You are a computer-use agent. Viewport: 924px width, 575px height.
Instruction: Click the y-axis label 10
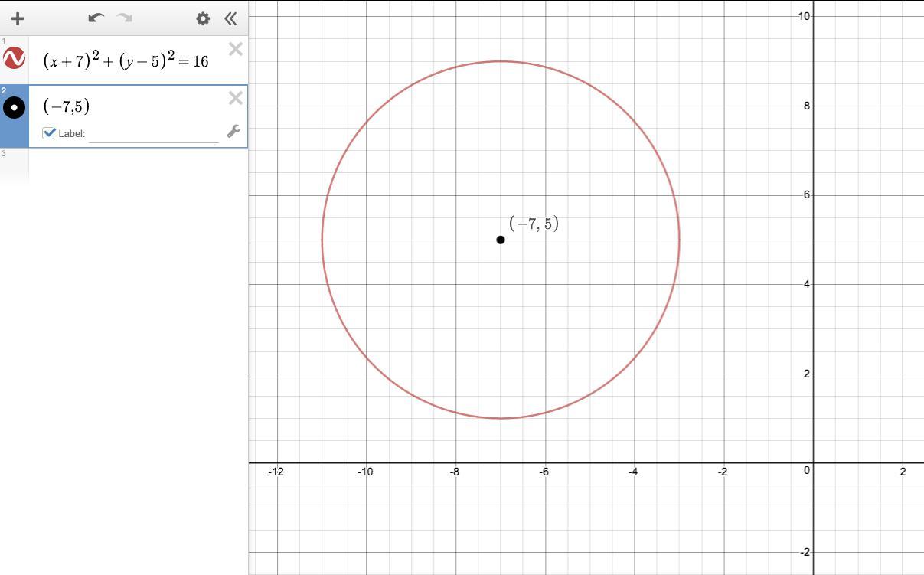(x=805, y=16)
